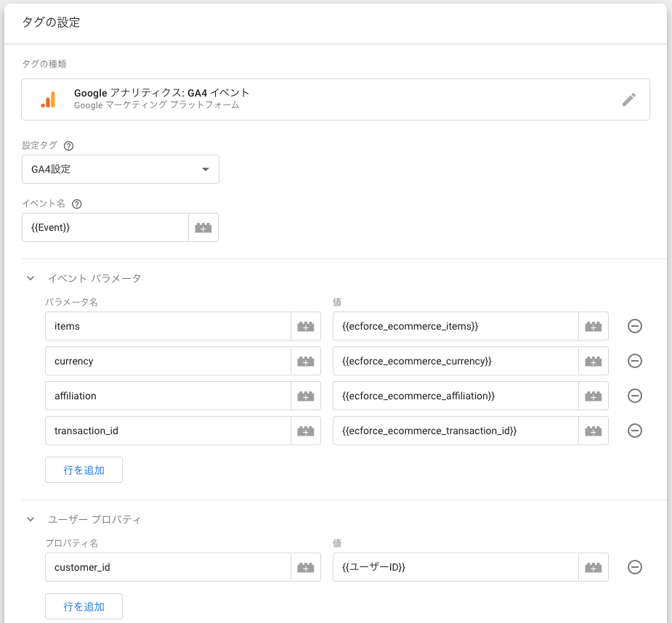Click the currency parameter name field
This screenshot has width=672, height=623.
[x=168, y=361]
